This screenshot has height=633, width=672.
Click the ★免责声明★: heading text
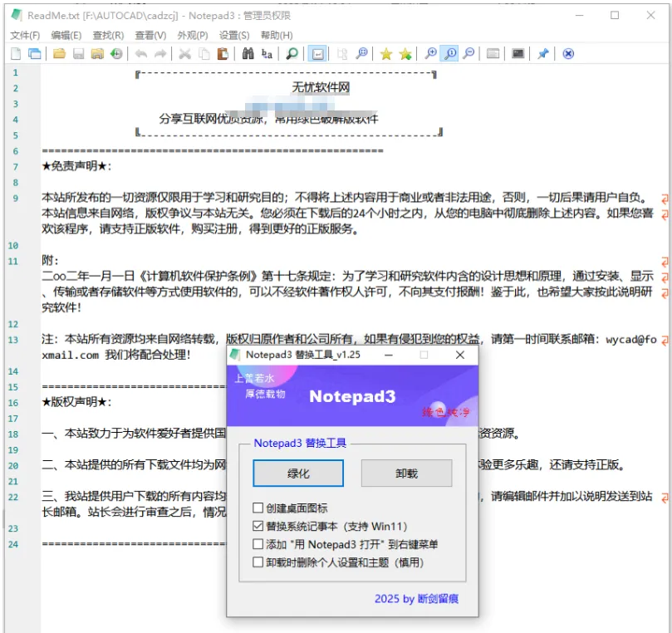[x=76, y=166]
